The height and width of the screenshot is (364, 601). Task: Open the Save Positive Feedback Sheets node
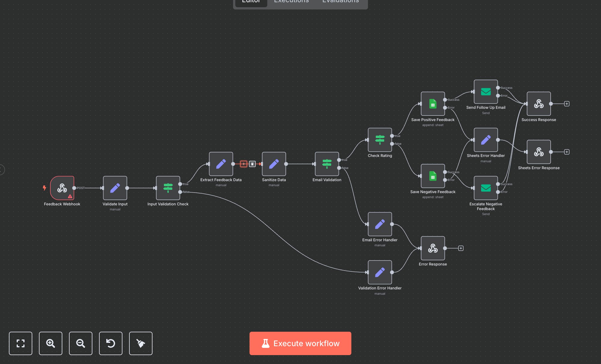[x=433, y=104]
